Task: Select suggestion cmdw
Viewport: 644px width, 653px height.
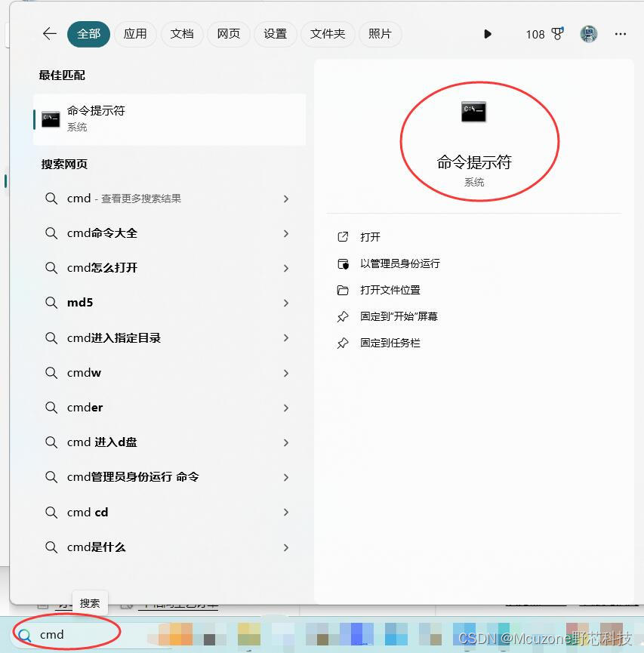Action: (x=170, y=373)
